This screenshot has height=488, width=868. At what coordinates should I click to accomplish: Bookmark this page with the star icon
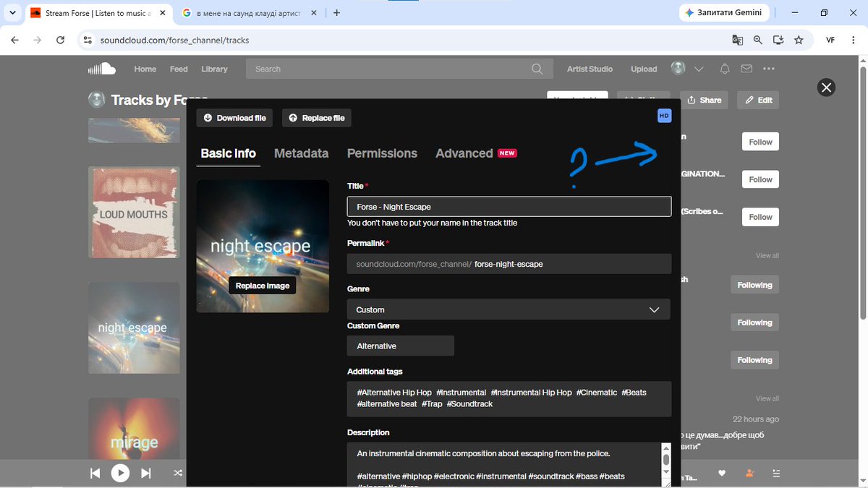(x=799, y=40)
